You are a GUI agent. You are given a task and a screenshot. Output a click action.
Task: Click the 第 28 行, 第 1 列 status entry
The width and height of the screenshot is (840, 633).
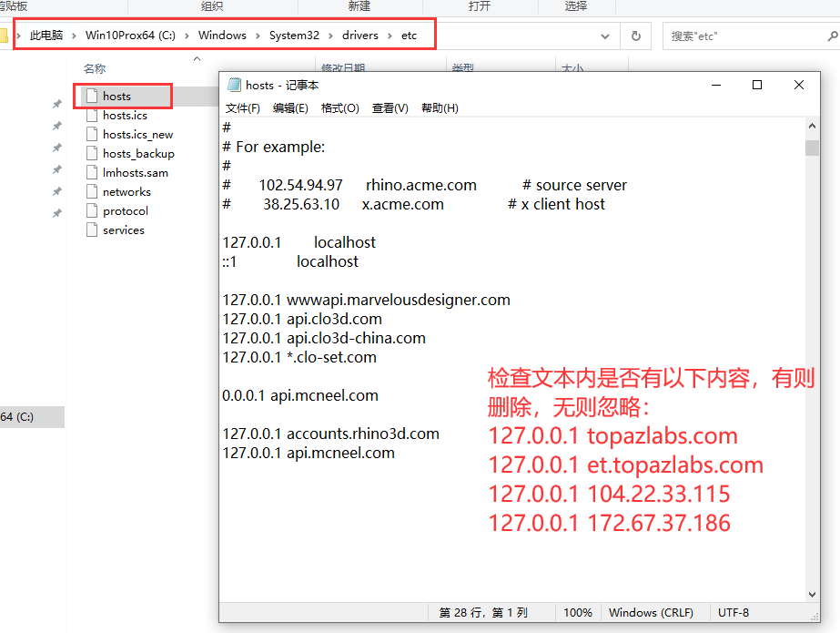(484, 613)
